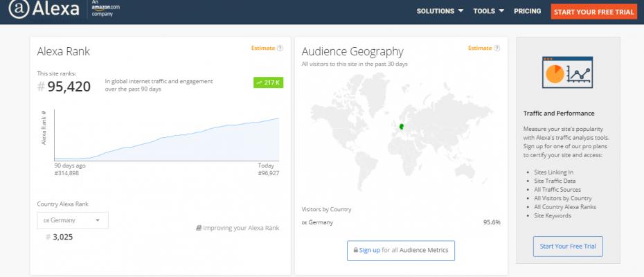Click Germany highlighted green on the world map
Screen dimensions: 644x277
point(401,127)
